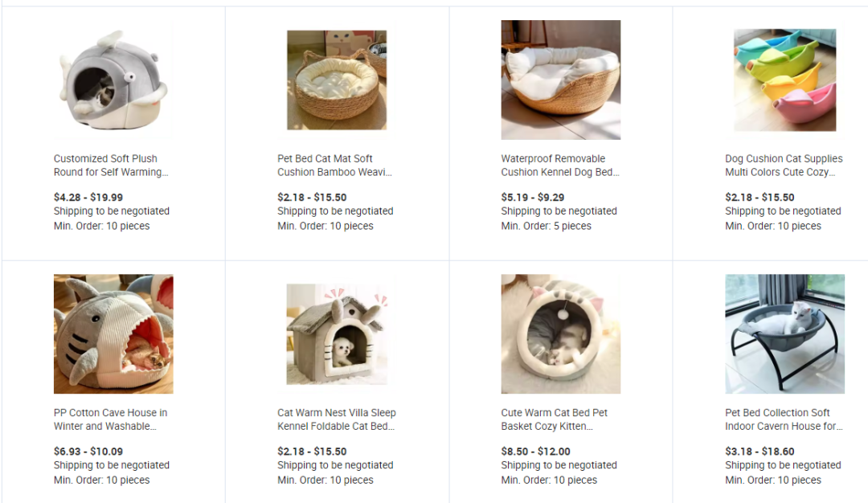
Task: Open the cute cat-ear basket image
Action: tap(561, 333)
